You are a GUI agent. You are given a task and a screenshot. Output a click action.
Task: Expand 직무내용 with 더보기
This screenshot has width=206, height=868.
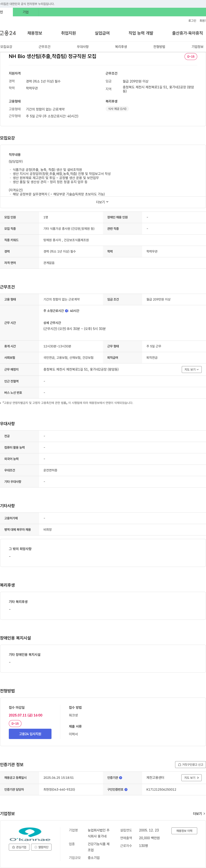[102, 202]
